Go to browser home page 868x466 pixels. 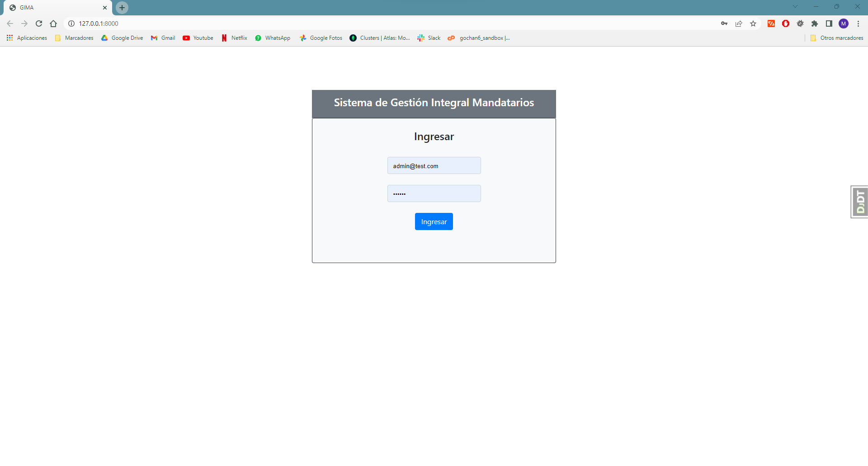point(53,24)
